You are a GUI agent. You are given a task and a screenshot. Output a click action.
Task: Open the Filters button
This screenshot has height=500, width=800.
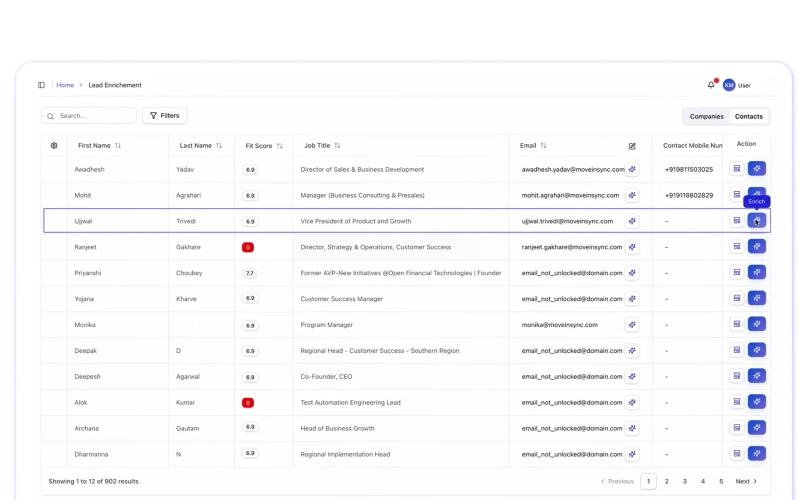point(164,116)
